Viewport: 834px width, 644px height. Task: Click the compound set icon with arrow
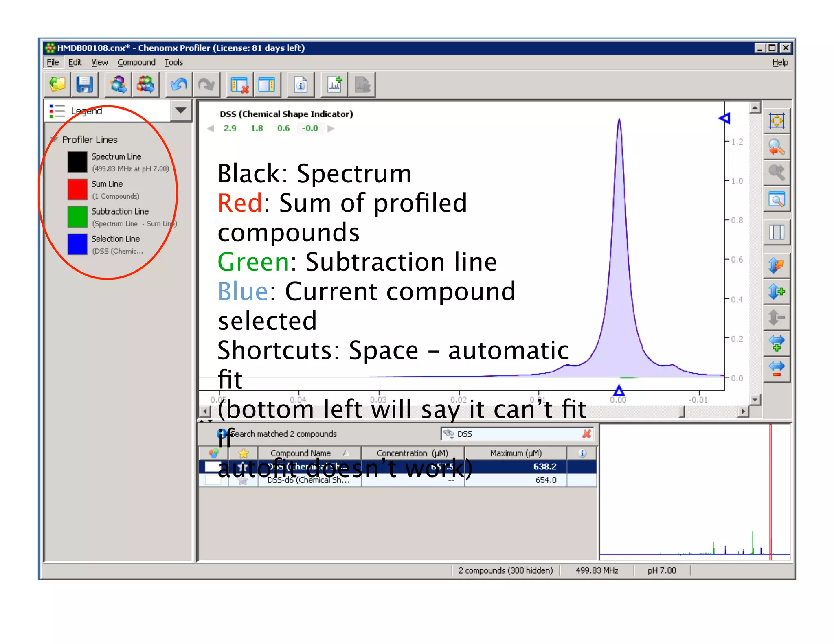(x=145, y=85)
